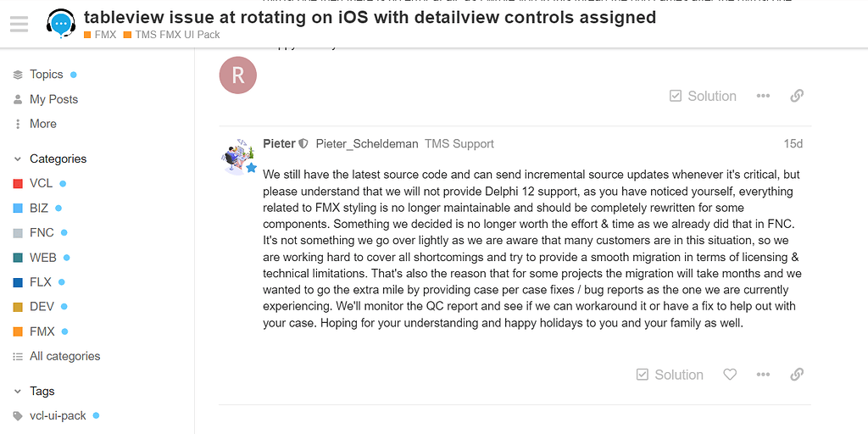Mark R user's post as Solution
The height and width of the screenshot is (434, 868).
703,96
